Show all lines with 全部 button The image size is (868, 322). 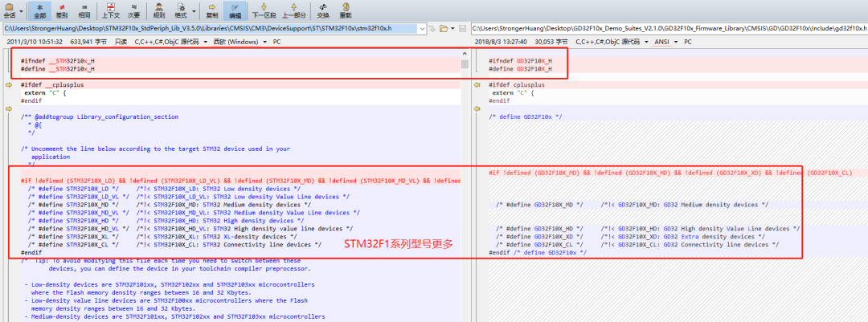coord(39,10)
